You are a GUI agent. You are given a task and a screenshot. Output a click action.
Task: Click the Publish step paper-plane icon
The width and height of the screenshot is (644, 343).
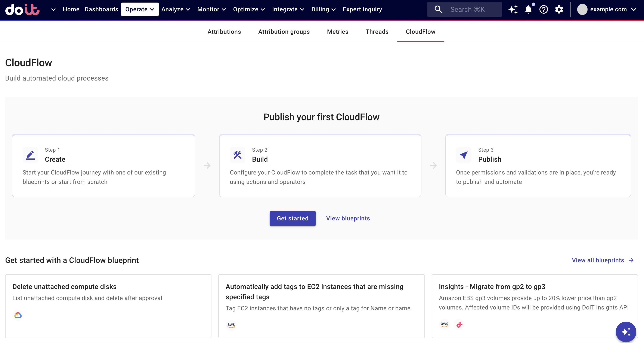[464, 155]
